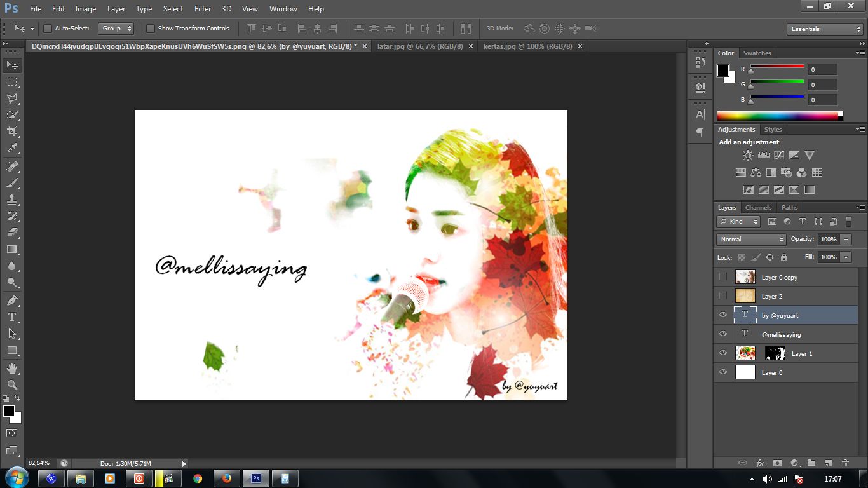Select the Polygonal Lasso tool
Image resolution: width=868 pixels, height=488 pixels.
tap(12, 98)
